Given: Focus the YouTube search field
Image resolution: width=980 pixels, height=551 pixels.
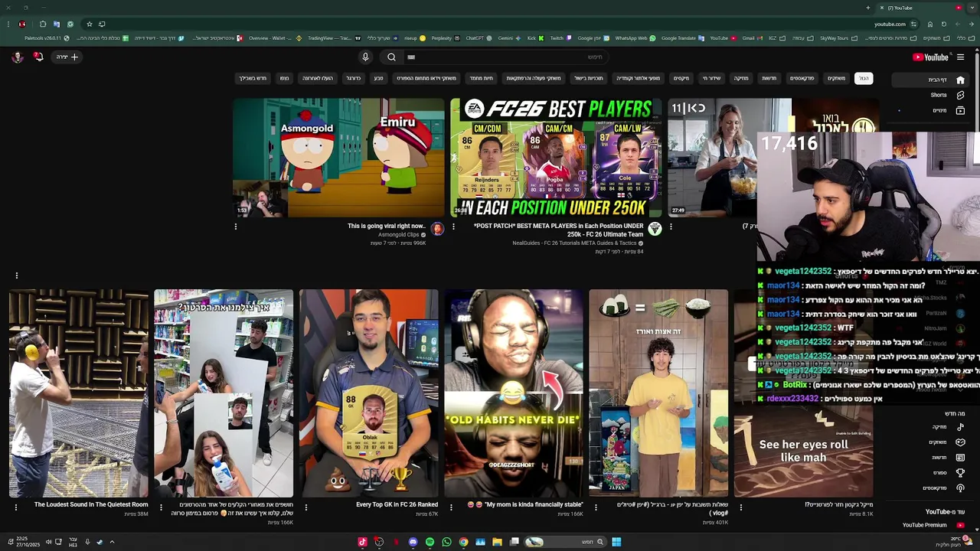Looking at the screenshot, I should pyautogui.click(x=505, y=57).
